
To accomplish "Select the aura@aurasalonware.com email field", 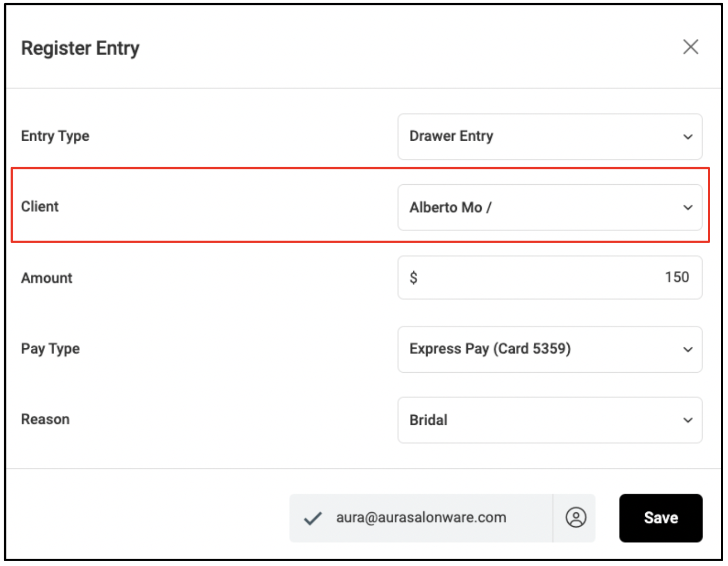I will coord(421,518).
